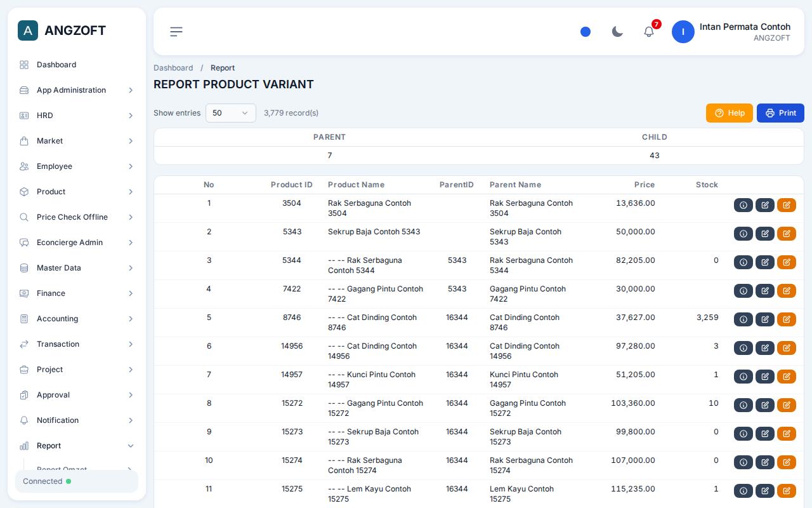Screen dimensions: 812x508
Task: Open the Finance sidebar item
Action: click(x=77, y=293)
